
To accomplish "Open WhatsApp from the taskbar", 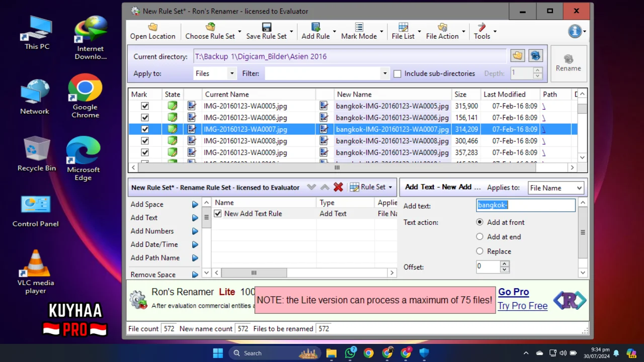I will tap(350, 353).
